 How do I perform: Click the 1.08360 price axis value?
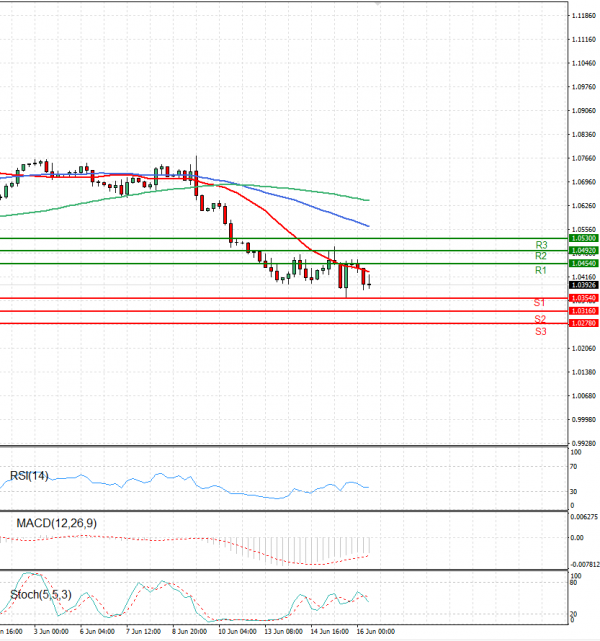pos(584,134)
